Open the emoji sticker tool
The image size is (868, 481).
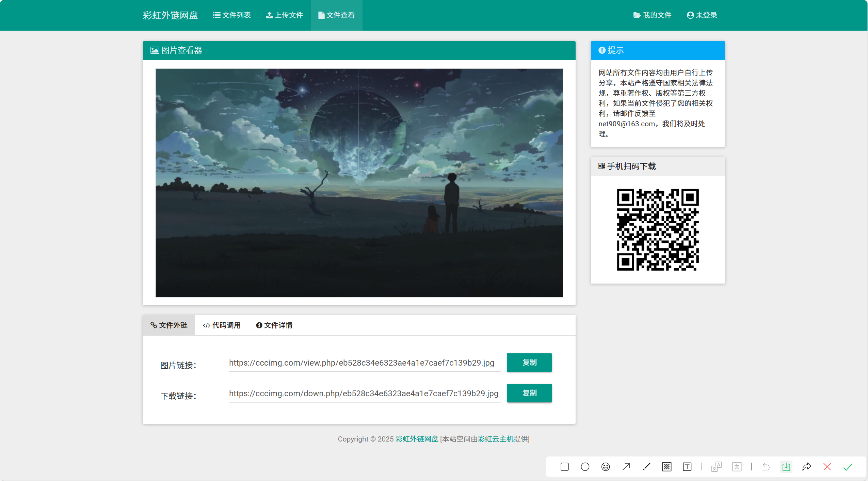click(x=605, y=467)
